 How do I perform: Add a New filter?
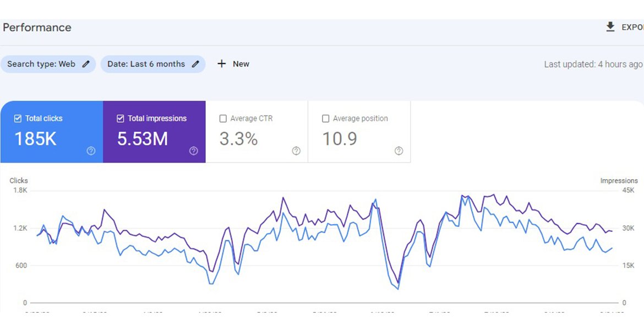[x=241, y=64]
